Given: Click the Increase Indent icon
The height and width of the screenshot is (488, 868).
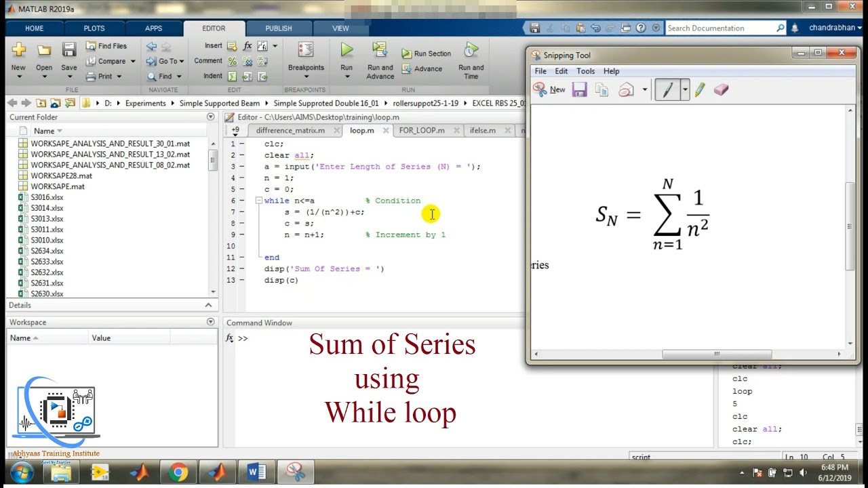Looking at the screenshot, I should pos(248,77).
